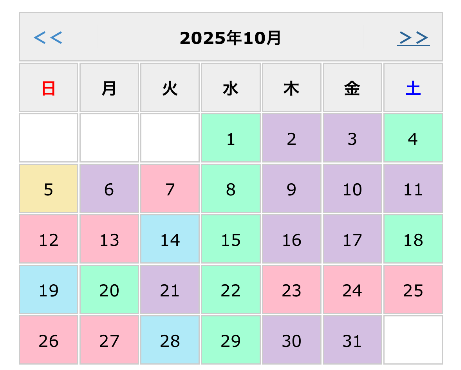Choose date 28 in the last row
461x370 pixels.
pos(170,340)
